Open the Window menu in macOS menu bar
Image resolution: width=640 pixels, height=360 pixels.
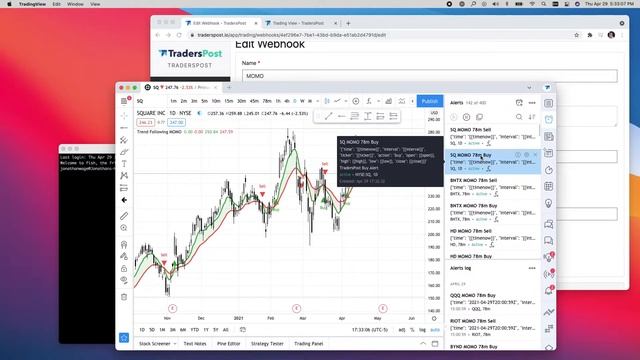tap(75, 4)
